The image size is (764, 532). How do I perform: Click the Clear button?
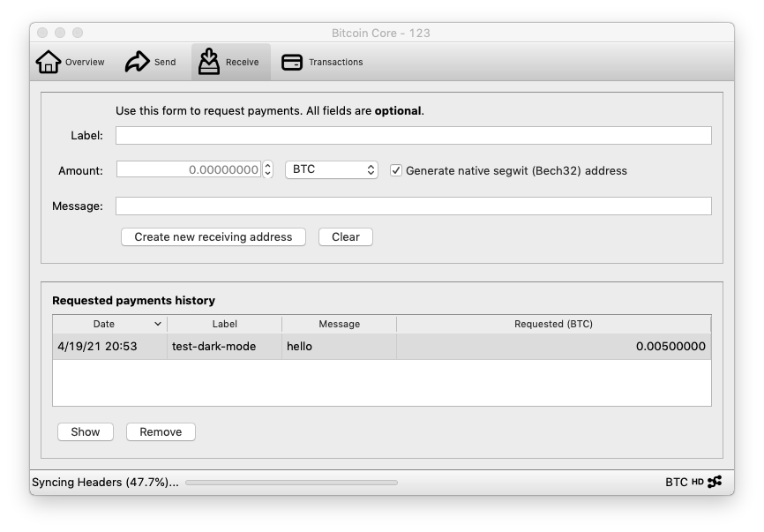[346, 236]
